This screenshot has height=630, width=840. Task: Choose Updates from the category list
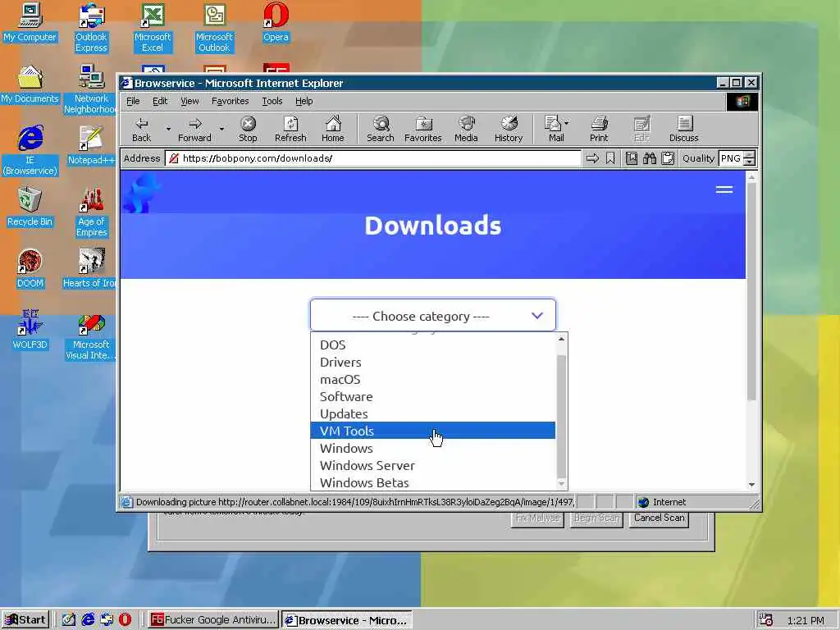[x=433, y=413]
